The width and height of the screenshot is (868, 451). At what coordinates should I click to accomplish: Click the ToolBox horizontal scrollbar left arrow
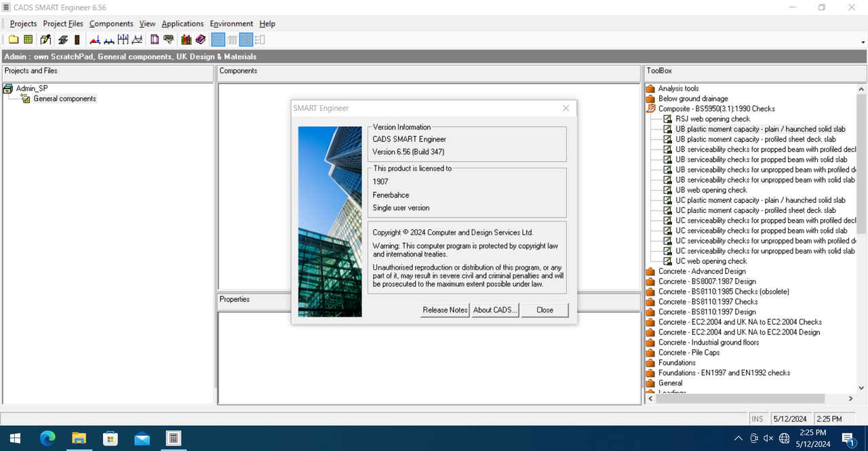click(x=651, y=399)
